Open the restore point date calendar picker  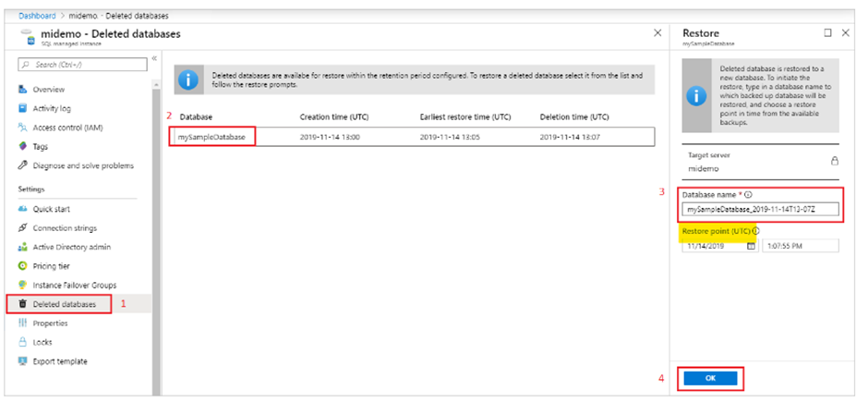click(x=751, y=246)
